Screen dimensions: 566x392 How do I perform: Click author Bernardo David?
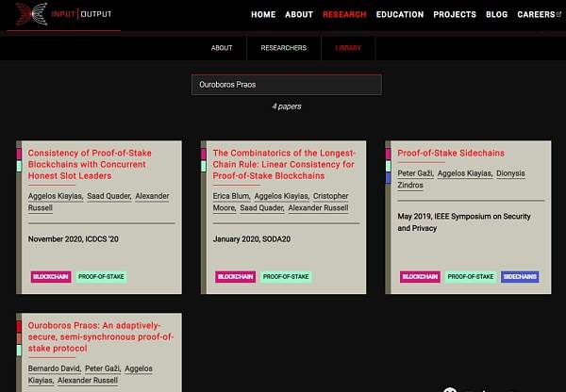pos(54,368)
